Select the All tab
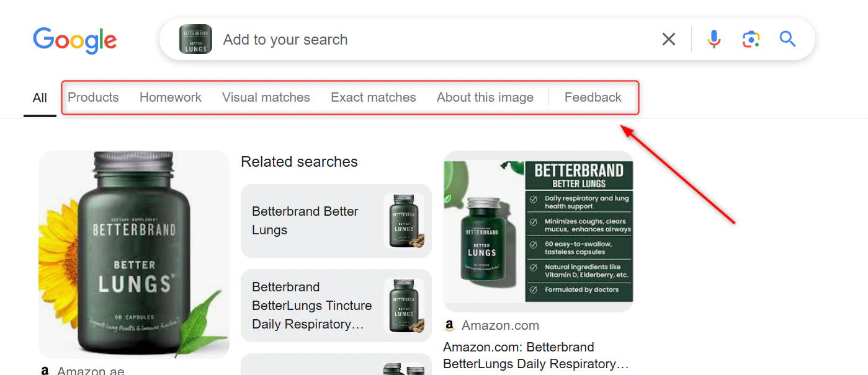 pos(39,97)
